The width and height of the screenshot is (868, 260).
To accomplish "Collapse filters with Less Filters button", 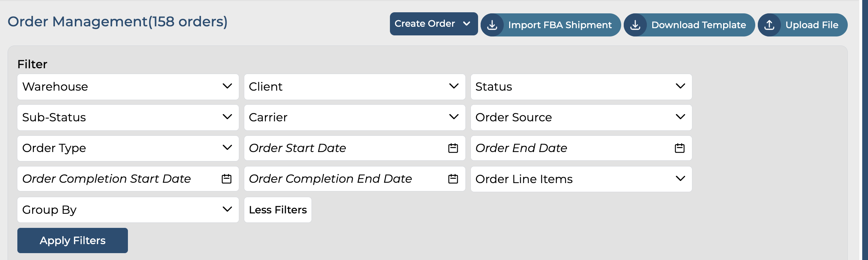I will (x=278, y=210).
